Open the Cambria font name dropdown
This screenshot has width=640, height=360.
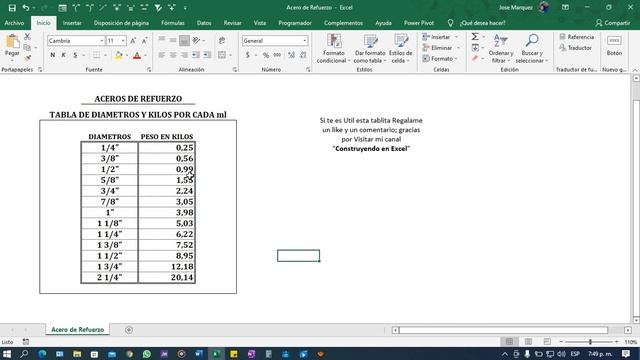[x=102, y=41]
